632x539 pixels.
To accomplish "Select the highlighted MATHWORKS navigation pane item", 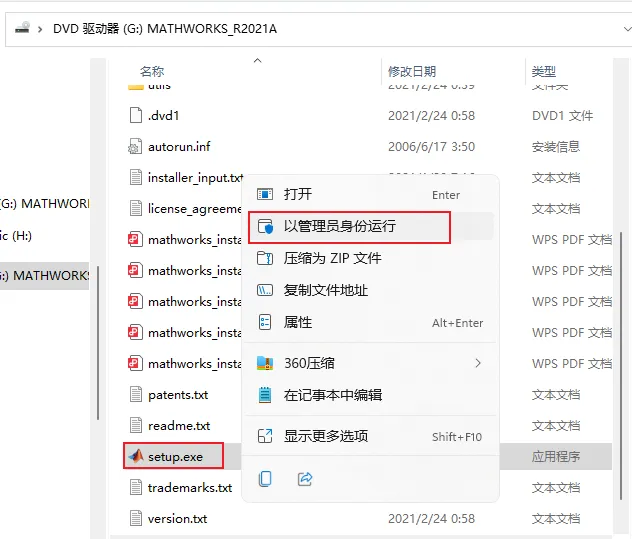I will (x=44, y=276).
